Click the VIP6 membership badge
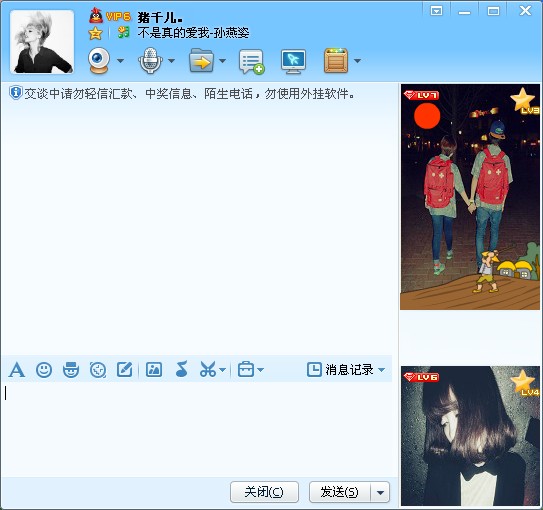The height and width of the screenshot is (510, 543). click(x=118, y=17)
